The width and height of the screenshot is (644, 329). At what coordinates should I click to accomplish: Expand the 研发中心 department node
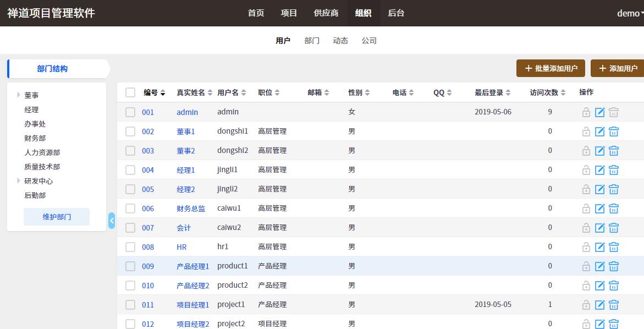tap(19, 181)
